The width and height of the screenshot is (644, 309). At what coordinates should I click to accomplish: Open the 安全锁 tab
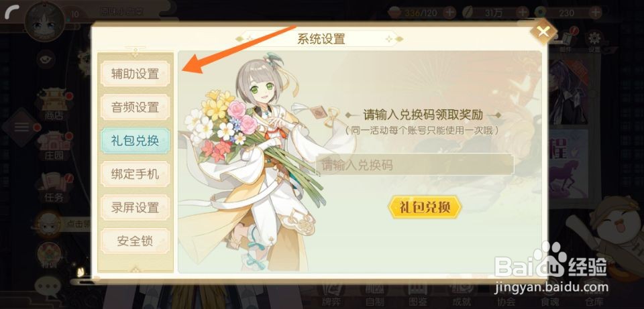(x=135, y=241)
